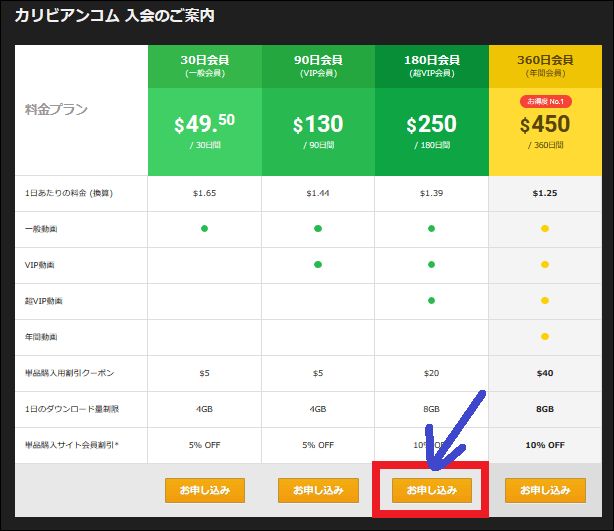Click green dot for 180日会員 一般動画
The height and width of the screenshot is (531, 614).
click(x=431, y=229)
